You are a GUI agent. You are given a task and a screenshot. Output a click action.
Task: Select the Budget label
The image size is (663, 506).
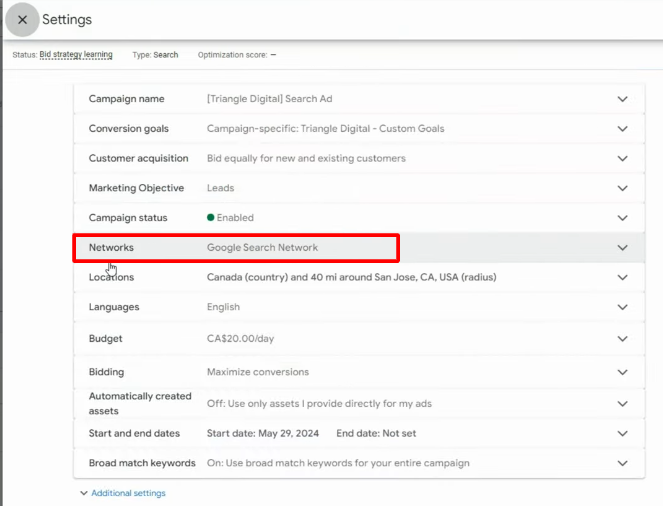point(105,339)
